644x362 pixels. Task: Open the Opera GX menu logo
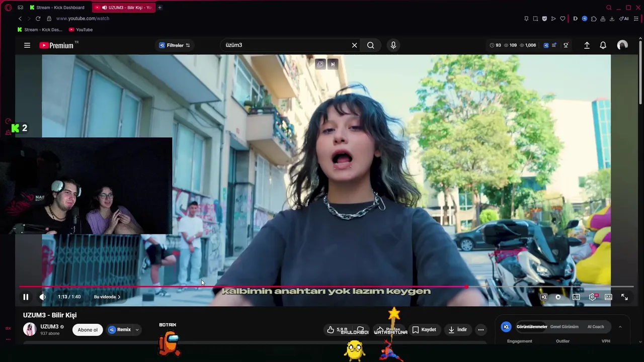8,8
